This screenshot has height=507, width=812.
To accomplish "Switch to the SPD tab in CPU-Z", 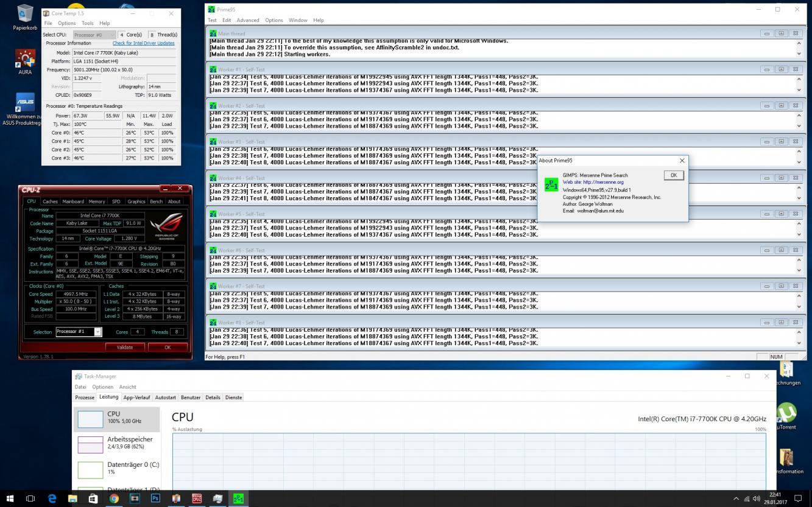I will pyautogui.click(x=116, y=201).
